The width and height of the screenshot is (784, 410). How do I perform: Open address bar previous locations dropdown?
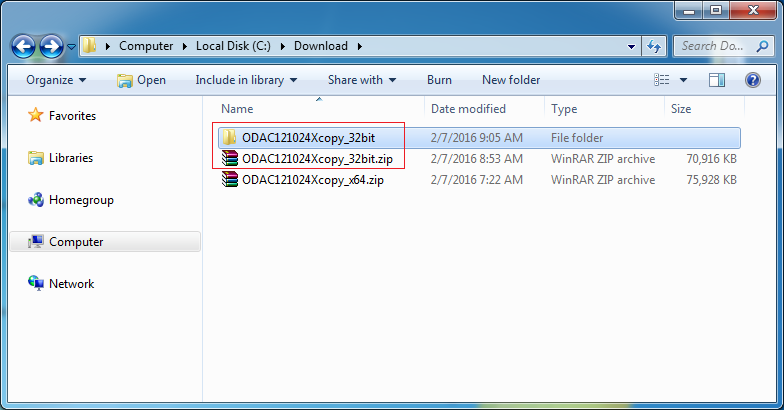(631, 46)
